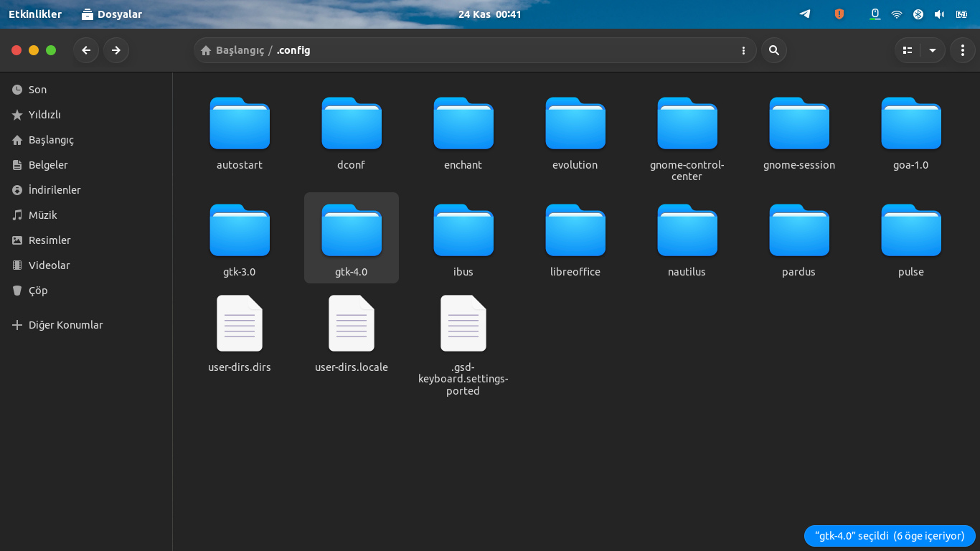Open path bar three-dot folder menu

tap(743, 50)
